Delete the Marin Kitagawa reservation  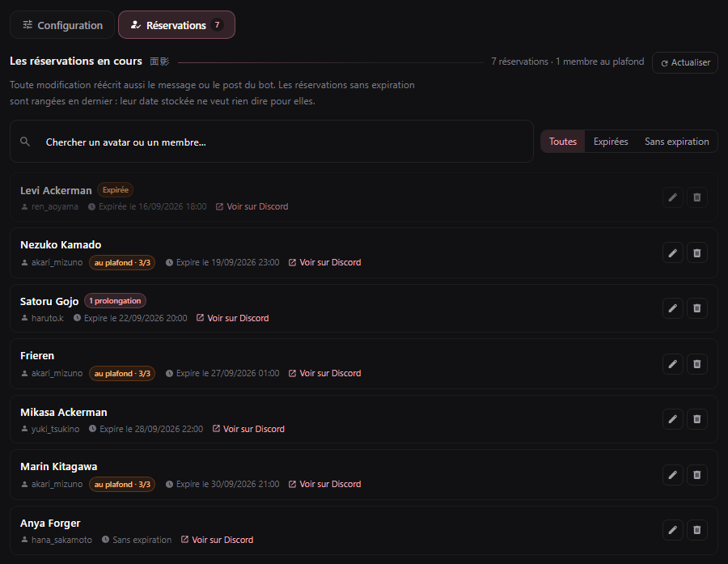[x=697, y=475]
